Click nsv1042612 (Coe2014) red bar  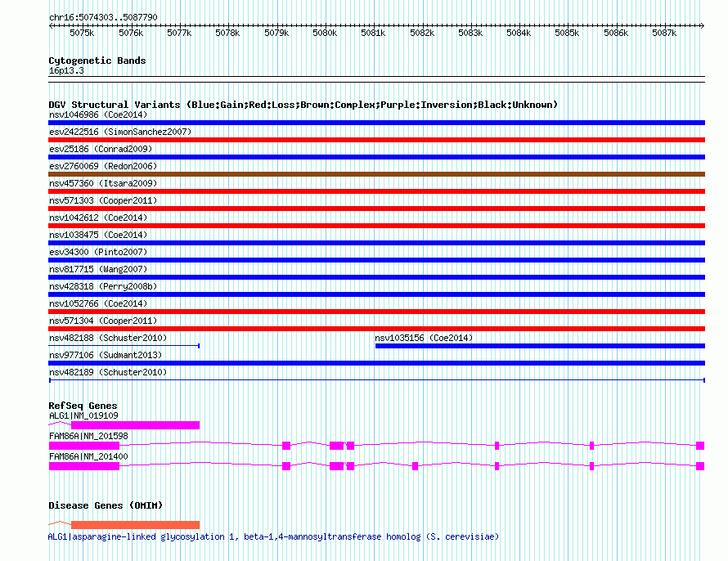[376, 226]
